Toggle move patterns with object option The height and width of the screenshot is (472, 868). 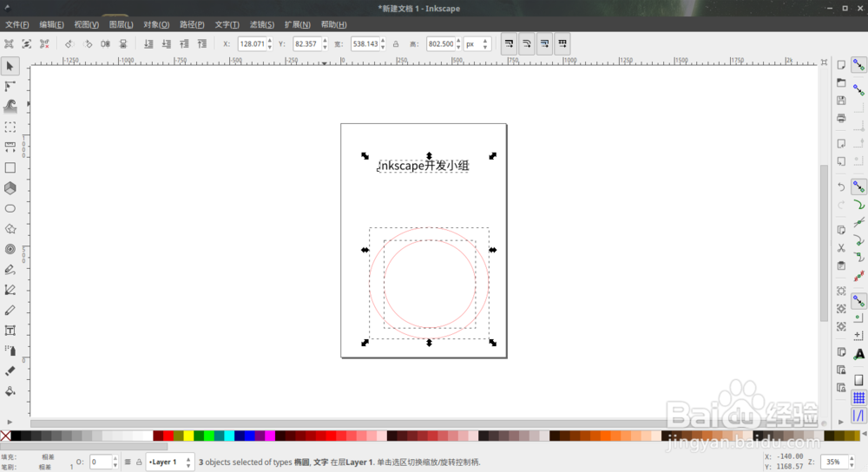[562, 43]
